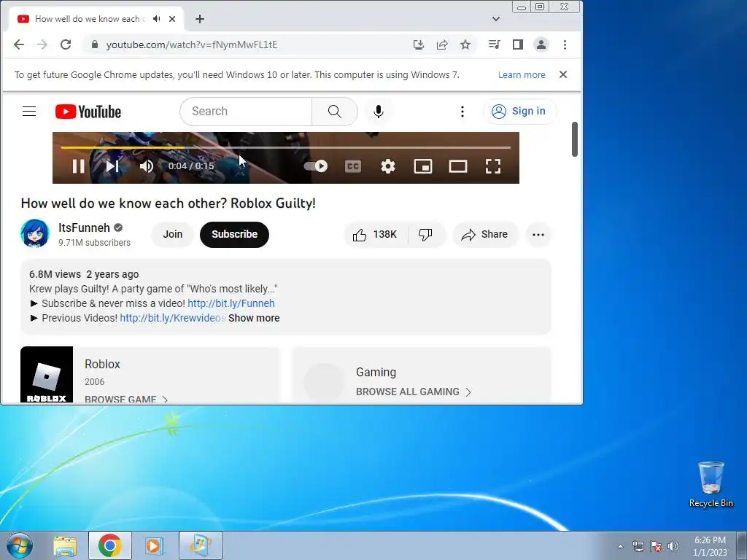Like the video with 138K likes
The height and width of the screenshot is (560, 747).
coord(376,234)
